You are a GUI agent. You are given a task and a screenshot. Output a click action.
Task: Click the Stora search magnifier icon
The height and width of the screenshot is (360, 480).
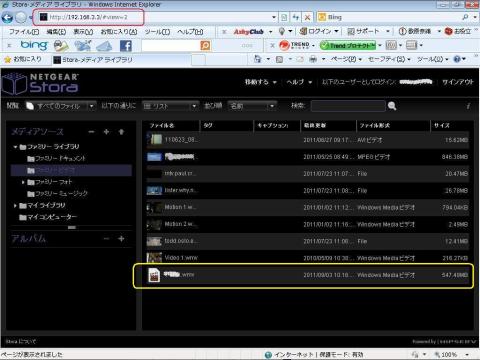[392, 106]
